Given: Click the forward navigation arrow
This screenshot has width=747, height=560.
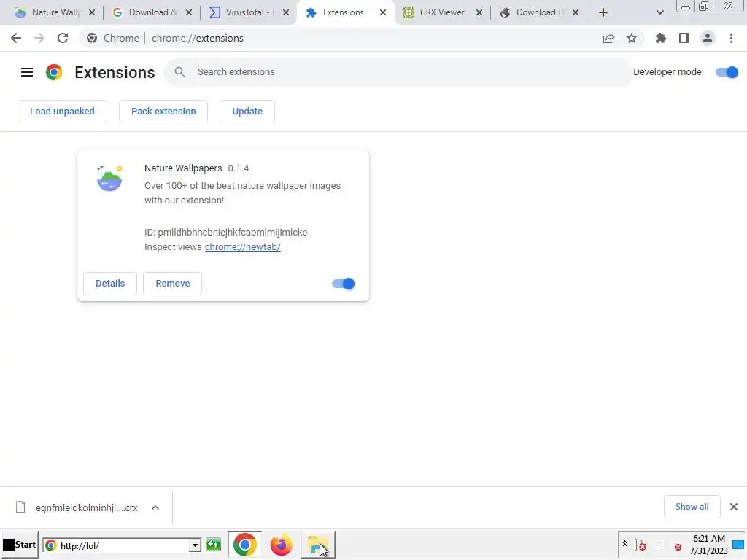Looking at the screenshot, I should pos(39,38).
